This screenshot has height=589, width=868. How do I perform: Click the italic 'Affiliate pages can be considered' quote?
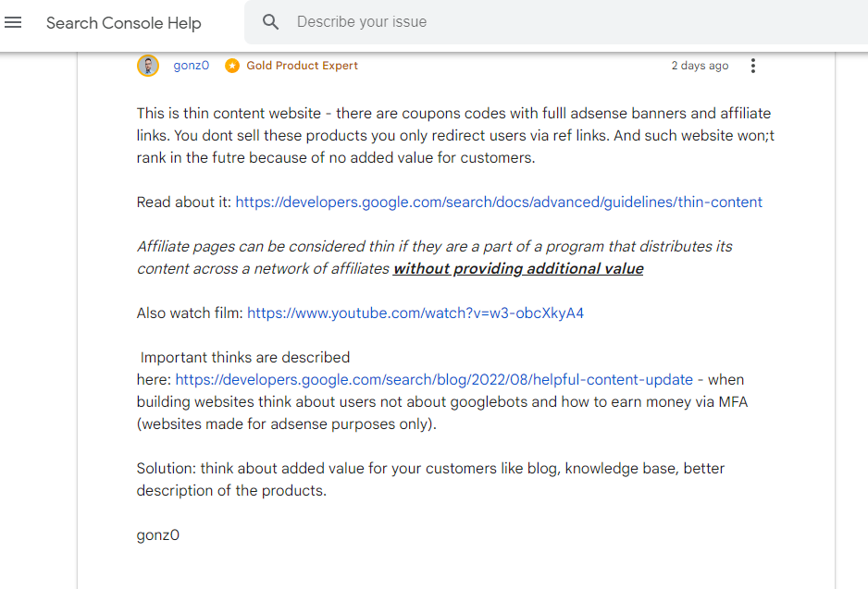(435, 257)
